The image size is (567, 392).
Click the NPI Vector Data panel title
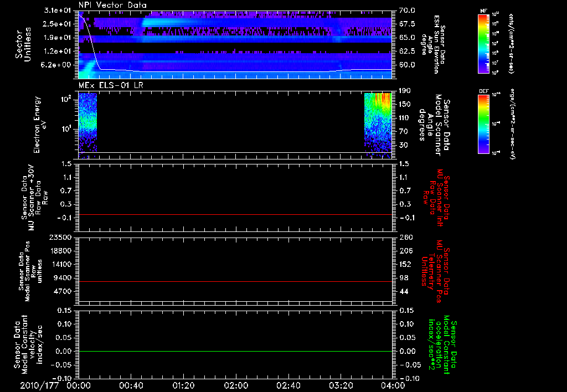(112, 5)
